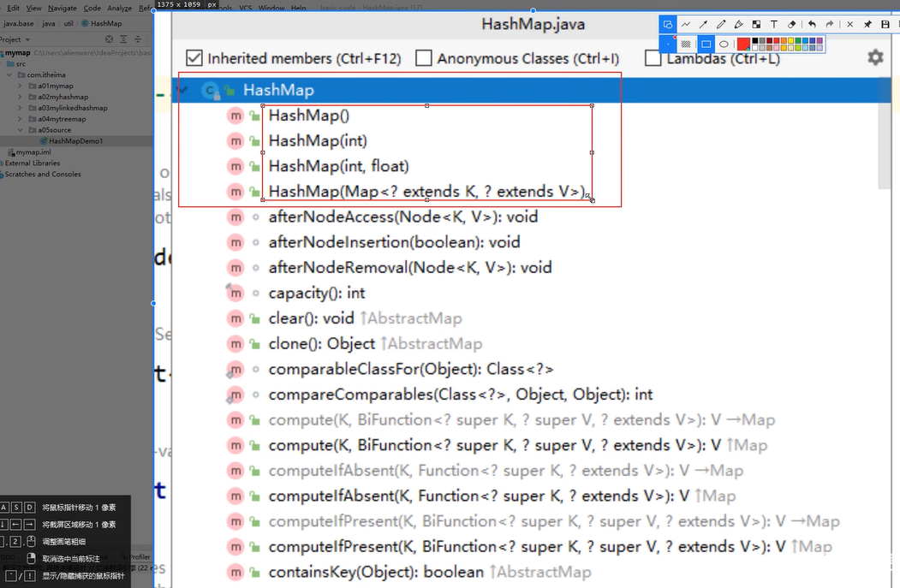The height and width of the screenshot is (588, 900).
Task: Select the Mosaic blur tool
Action: tap(756, 24)
